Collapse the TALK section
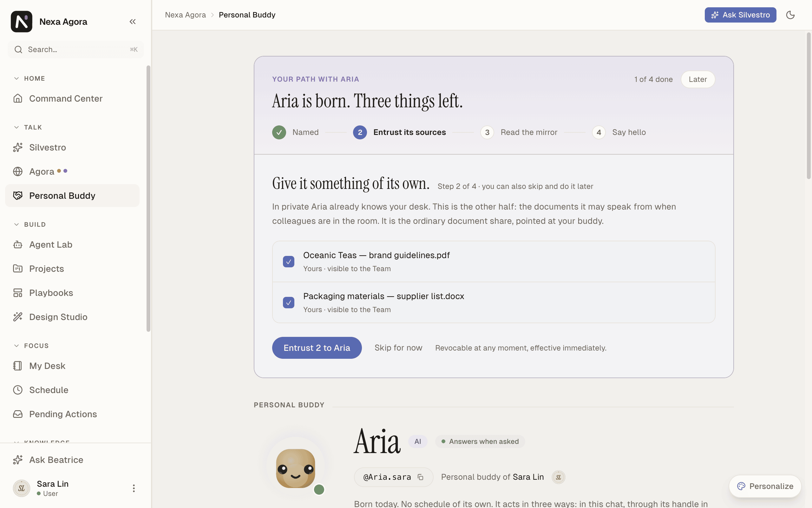Screen dimensions: 812x508 (x=28, y=127)
